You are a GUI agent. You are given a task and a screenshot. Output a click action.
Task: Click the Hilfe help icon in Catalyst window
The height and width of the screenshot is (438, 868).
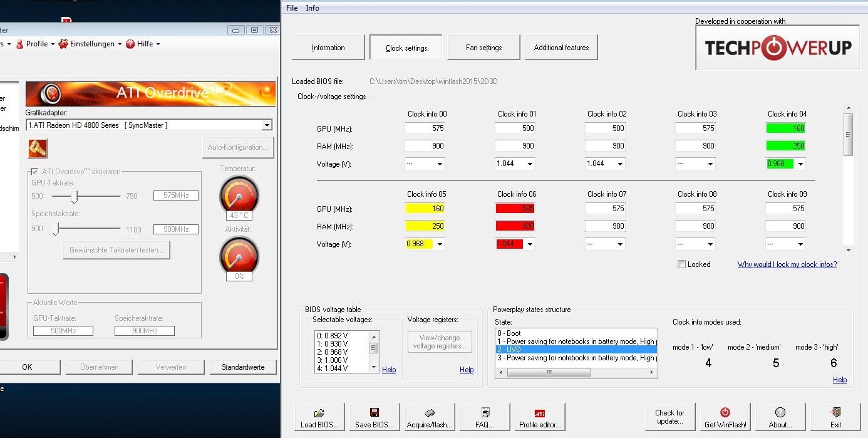tap(130, 44)
